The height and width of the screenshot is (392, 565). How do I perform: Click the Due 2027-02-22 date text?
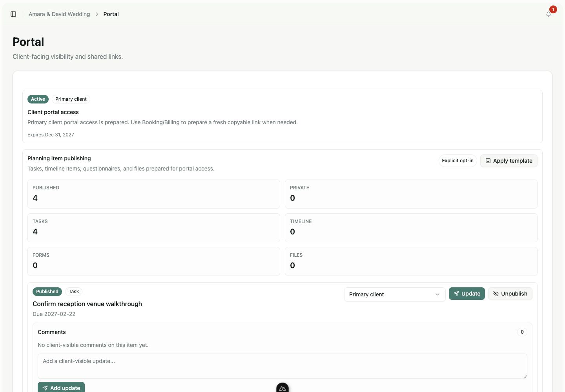pos(54,314)
